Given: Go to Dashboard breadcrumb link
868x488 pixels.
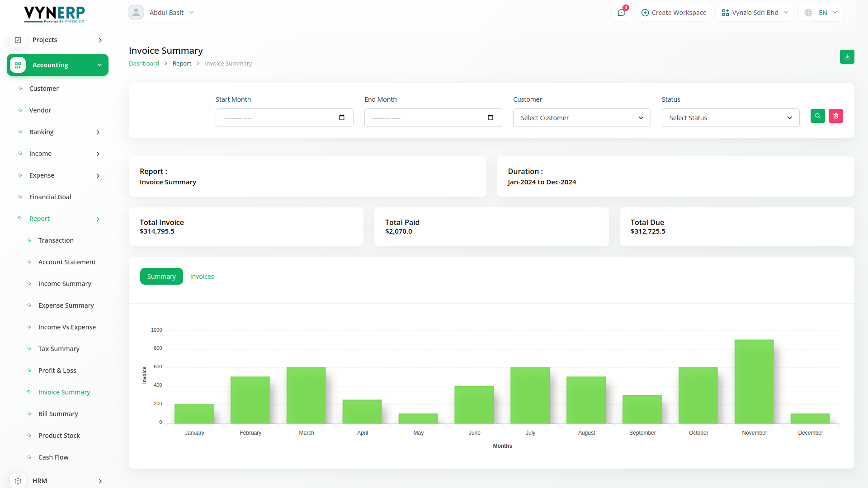Looking at the screenshot, I should coord(144,64).
